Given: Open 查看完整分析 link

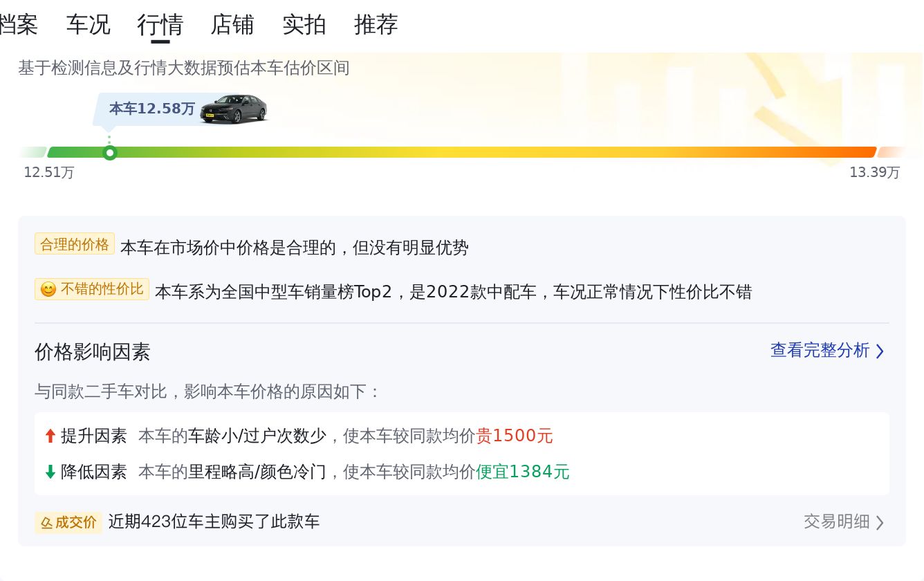Looking at the screenshot, I should pos(820,351).
